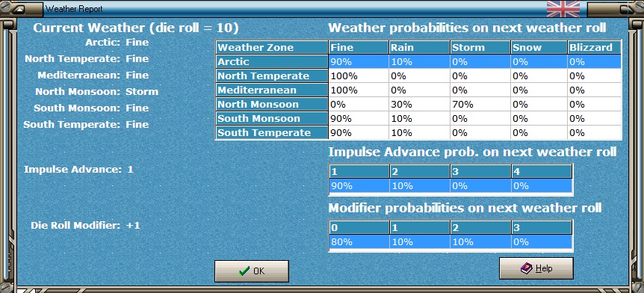Select the Mediterranean row header in table
644x293 pixels.
tap(272, 90)
